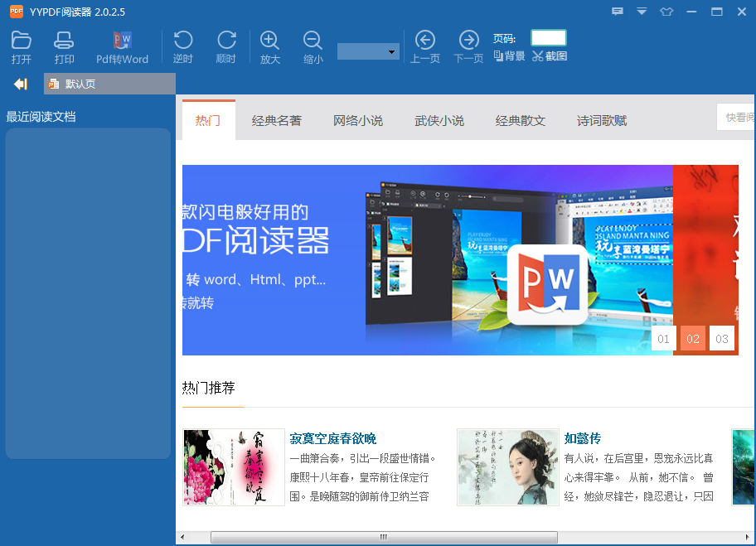
Task: Click the feedback message icon in title bar
Action: [x=617, y=12]
